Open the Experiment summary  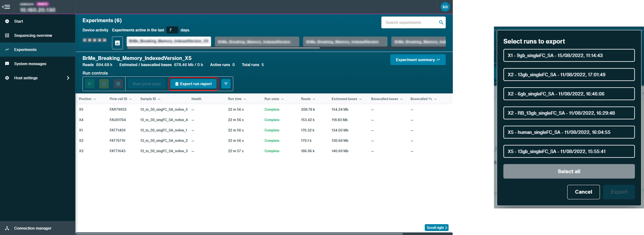418,60
